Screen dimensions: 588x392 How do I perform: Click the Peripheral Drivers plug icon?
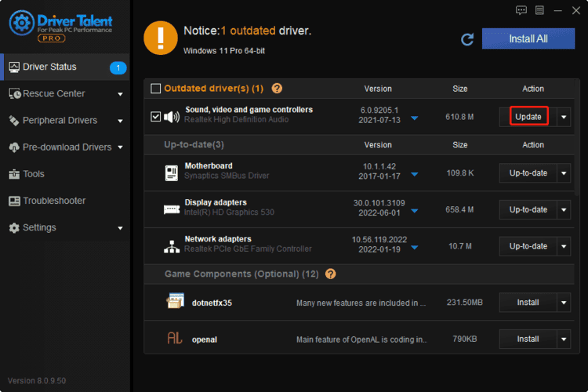[x=14, y=121]
